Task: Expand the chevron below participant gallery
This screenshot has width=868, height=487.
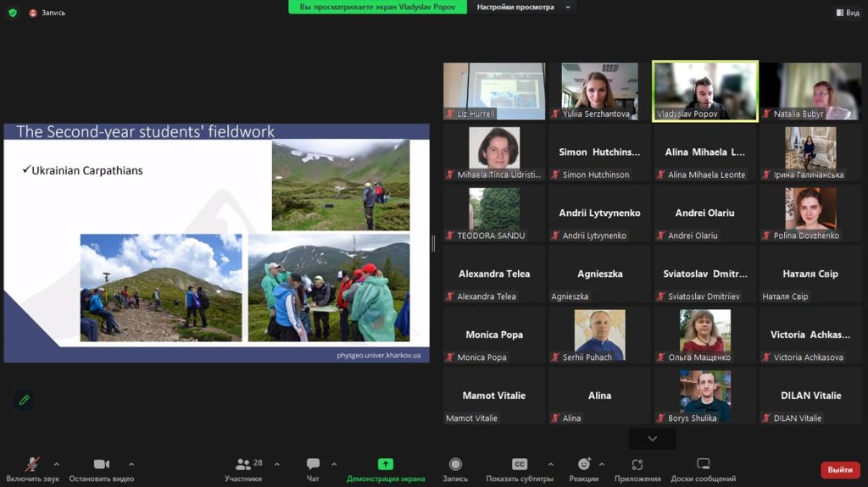Action: point(652,439)
